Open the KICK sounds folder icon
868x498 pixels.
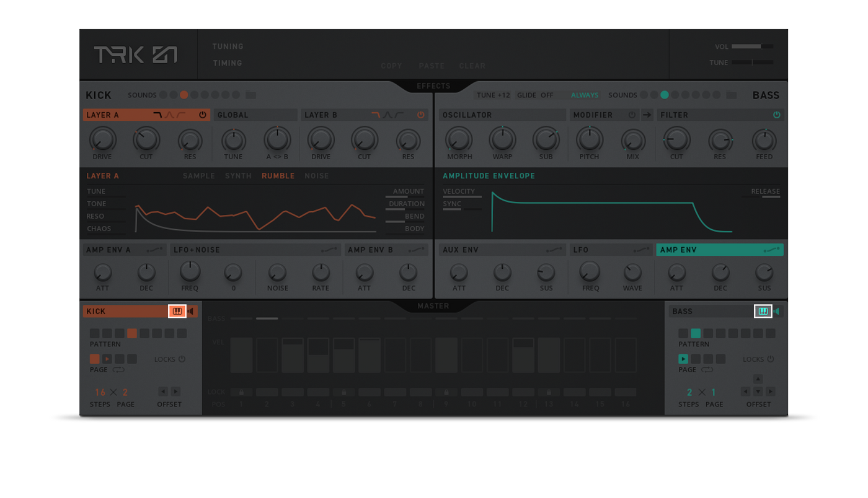[250, 95]
